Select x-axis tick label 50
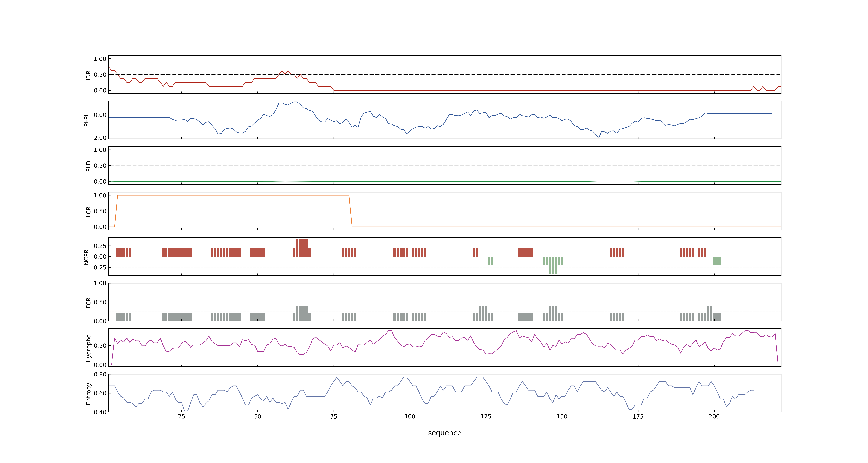 (257, 416)
